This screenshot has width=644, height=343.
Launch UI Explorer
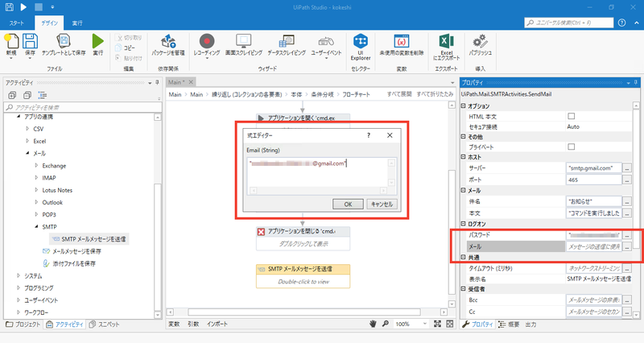(361, 41)
